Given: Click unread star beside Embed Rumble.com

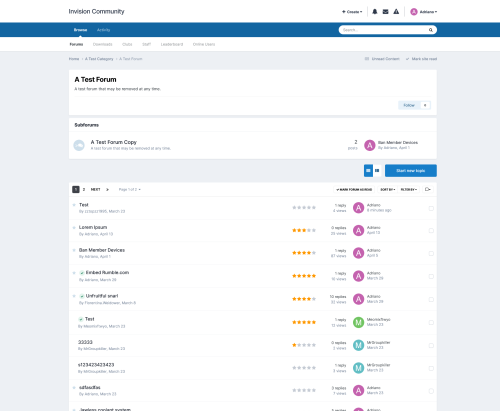Looking at the screenshot, I should 74,273.
